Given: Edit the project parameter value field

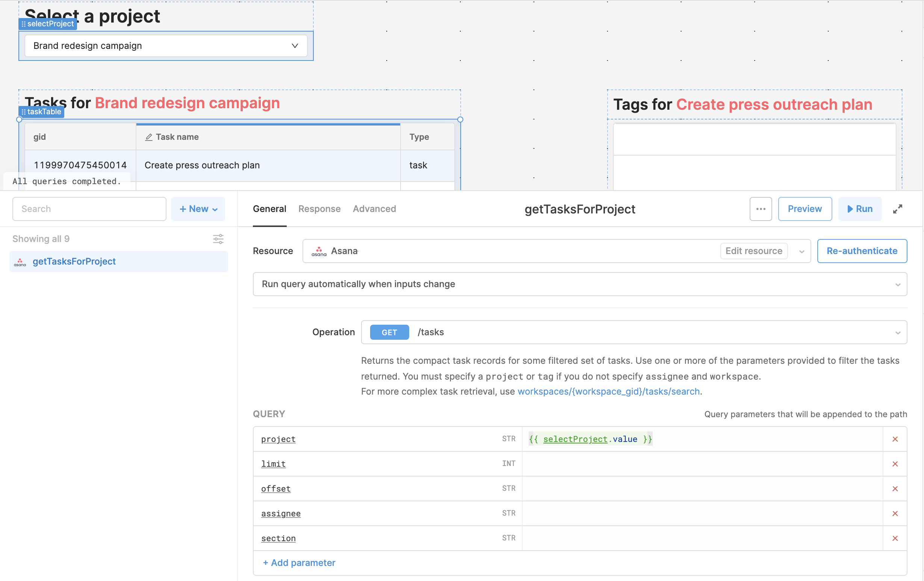Looking at the screenshot, I should [702, 439].
